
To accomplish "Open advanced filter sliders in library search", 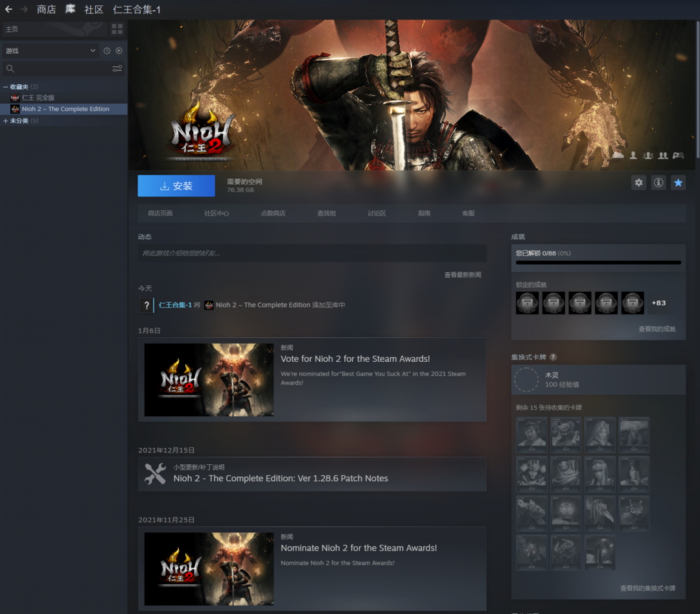I will click(x=117, y=69).
